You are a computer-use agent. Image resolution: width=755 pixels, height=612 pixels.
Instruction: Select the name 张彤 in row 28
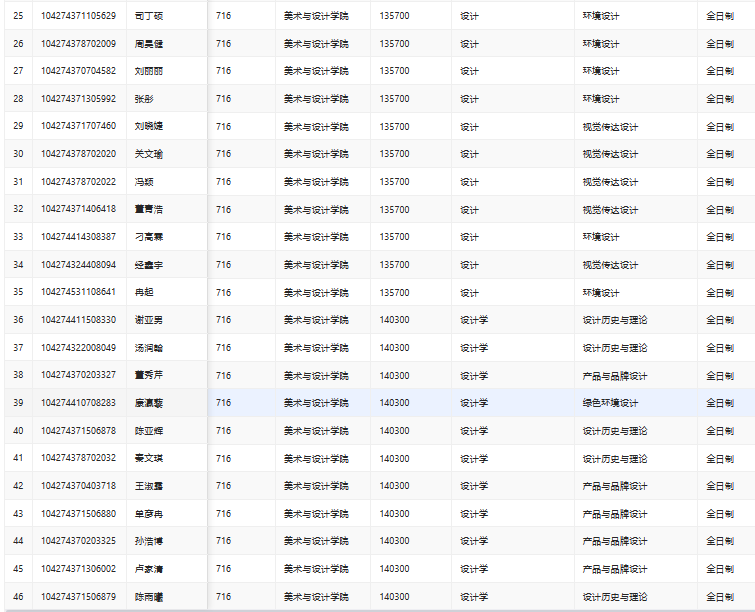click(144, 99)
